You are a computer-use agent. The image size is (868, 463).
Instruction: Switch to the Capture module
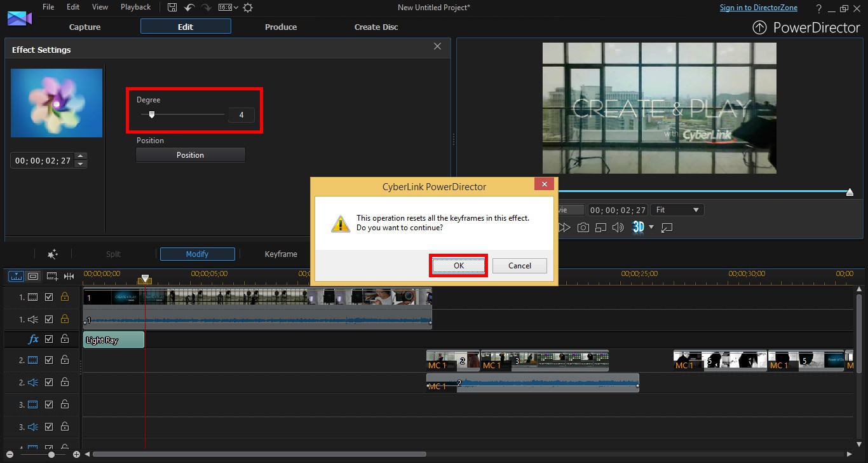pos(85,27)
